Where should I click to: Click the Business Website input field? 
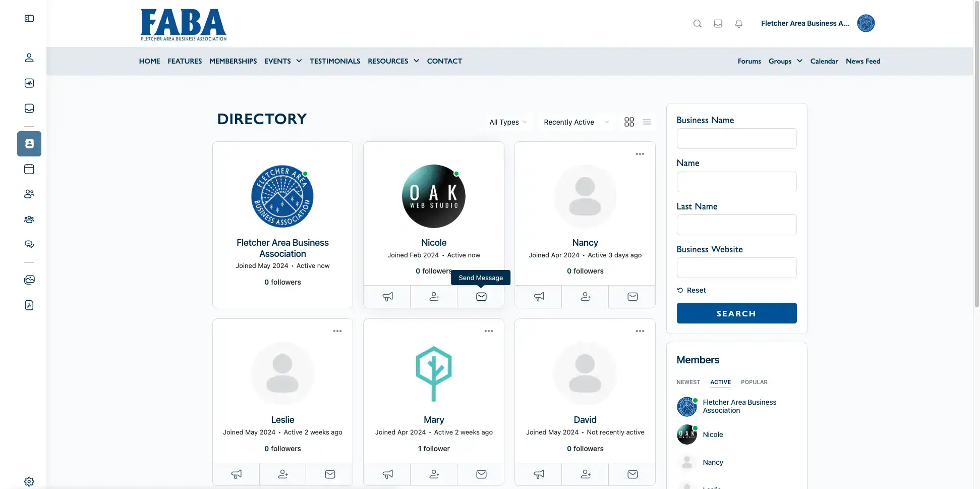click(736, 267)
